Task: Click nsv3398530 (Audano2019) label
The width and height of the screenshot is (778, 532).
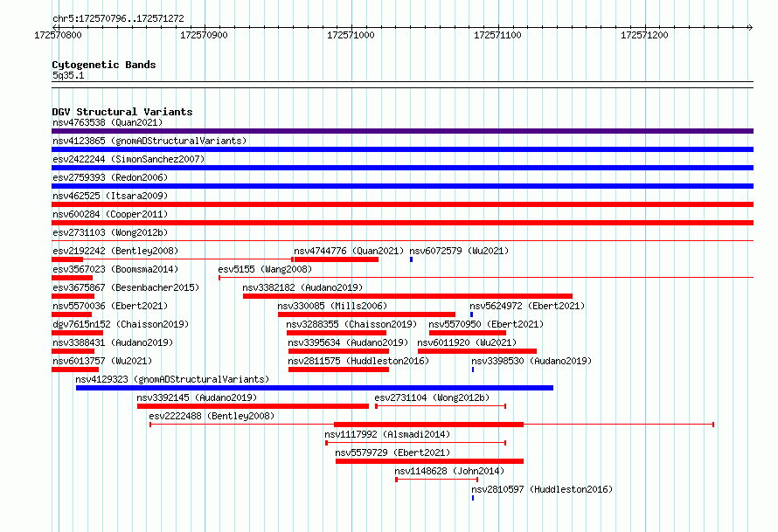Action: (x=531, y=361)
